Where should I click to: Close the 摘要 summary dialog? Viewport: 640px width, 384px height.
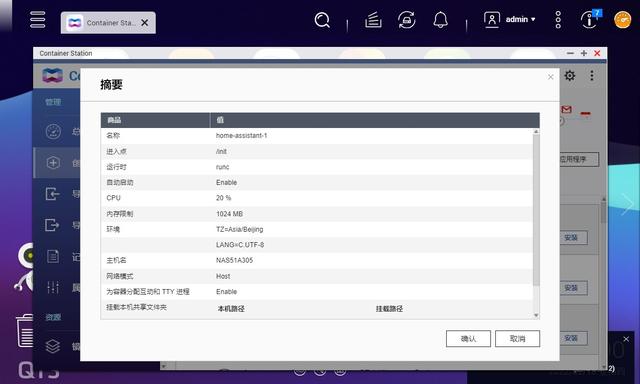551,77
